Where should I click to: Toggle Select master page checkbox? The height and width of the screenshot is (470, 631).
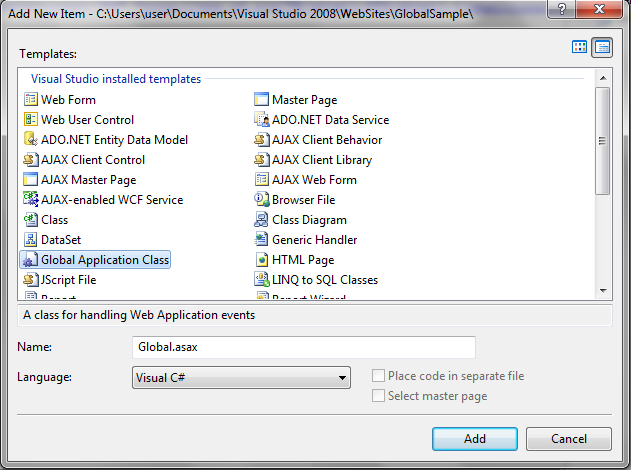379,396
